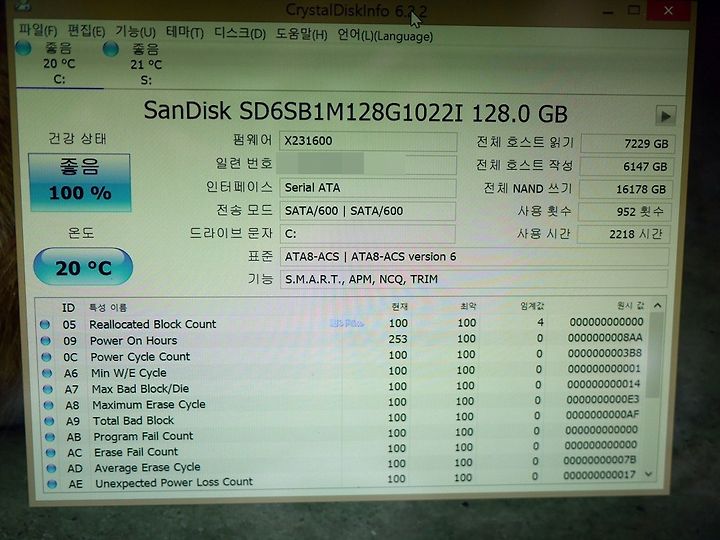Click total host writes value 6147 GB
720x540 pixels.
[x=627, y=166]
